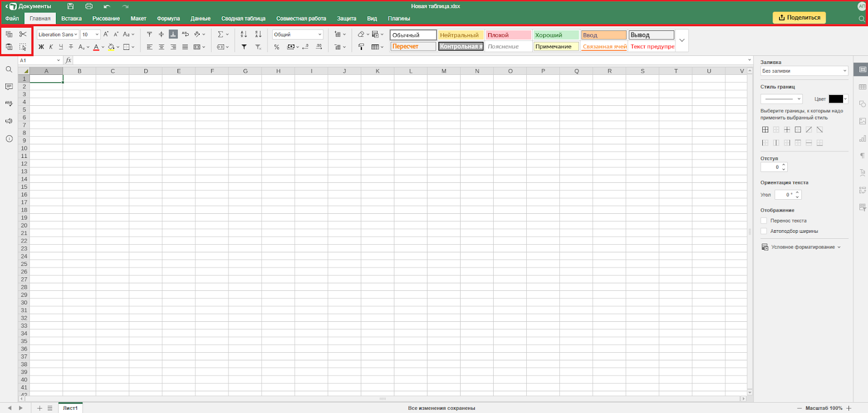Image resolution: width=868 pixels, height=413 pixels.
Task: Open the summation function dropdown
Action: point(223,34)
